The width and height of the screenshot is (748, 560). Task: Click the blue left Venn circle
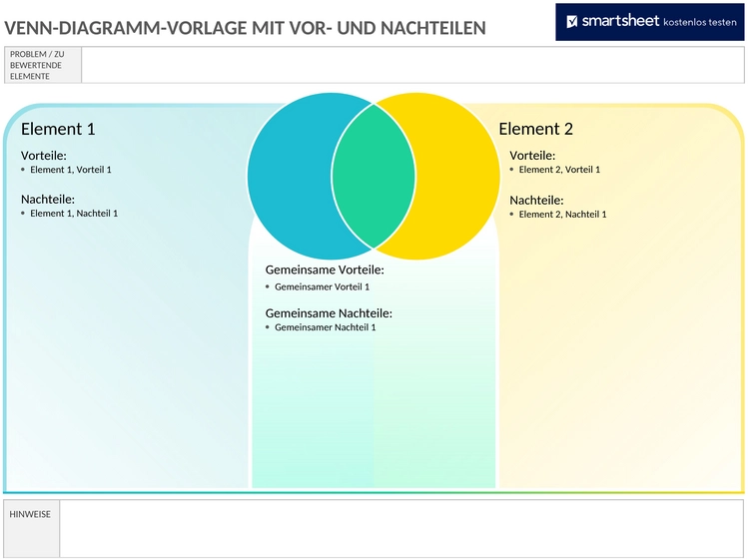tap(289, 177)
